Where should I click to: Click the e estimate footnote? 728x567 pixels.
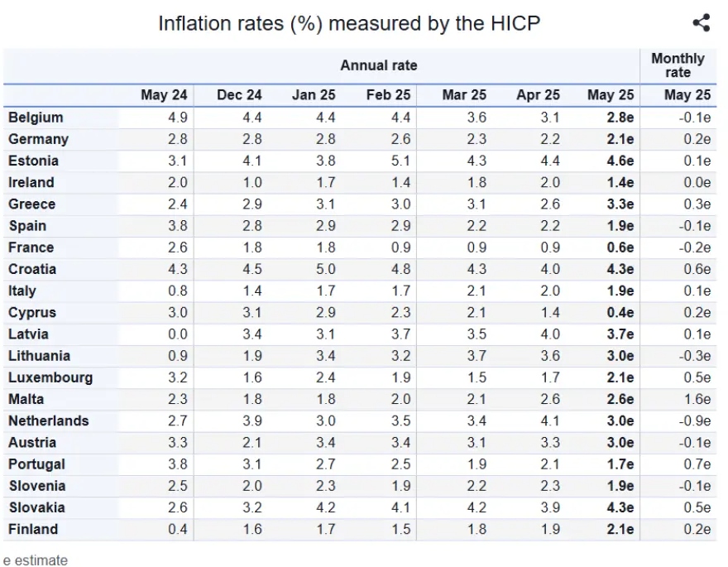pyautogui.click(x=36, y=560)
